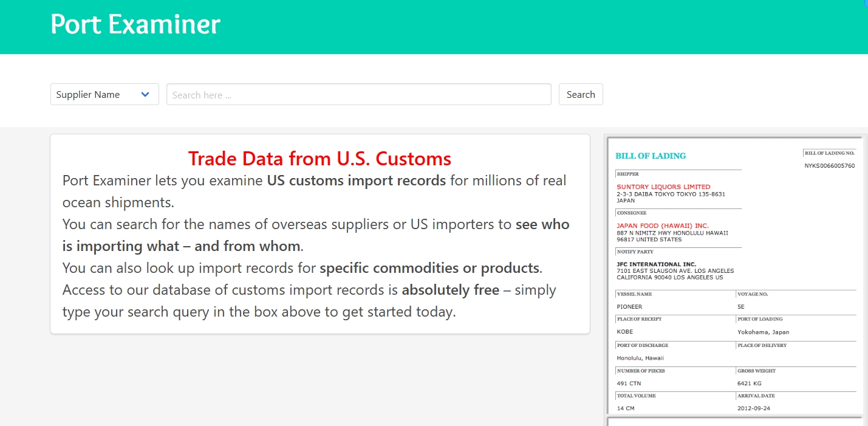
Task: Click the place of receipt KOBE
Action: pyautogui.click(x=624, y=332)
